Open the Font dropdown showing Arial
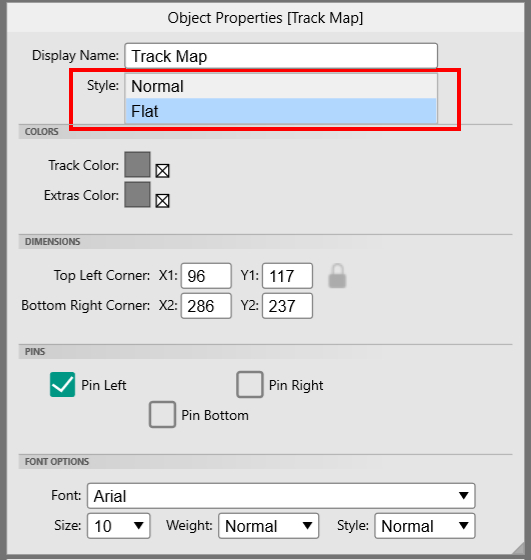This screenshot has width=531, height=560. click(x=281, y=496)
